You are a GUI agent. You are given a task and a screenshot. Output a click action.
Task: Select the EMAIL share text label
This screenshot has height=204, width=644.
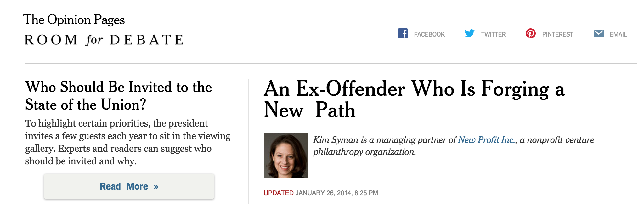point(618,34)
